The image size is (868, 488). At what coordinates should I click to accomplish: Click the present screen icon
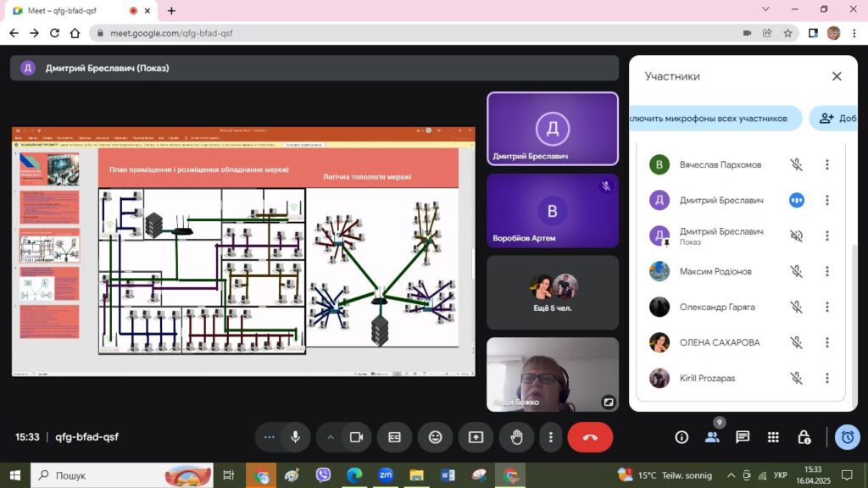point(476,437)
